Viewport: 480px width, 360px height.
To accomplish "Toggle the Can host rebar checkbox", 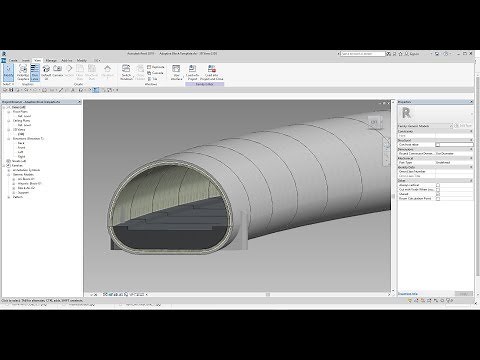I will click(438, 145).
